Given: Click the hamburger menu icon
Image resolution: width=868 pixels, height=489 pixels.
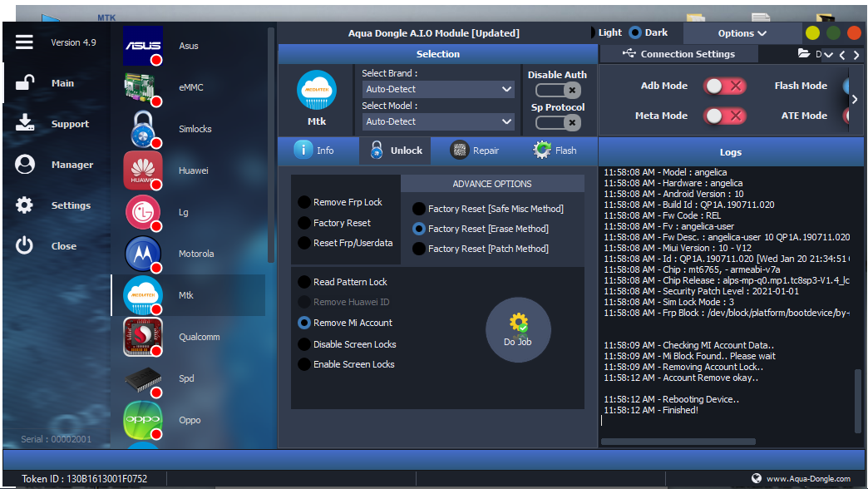Looking at the screenshot, I should pyautogui.click(x=24, y=42).
